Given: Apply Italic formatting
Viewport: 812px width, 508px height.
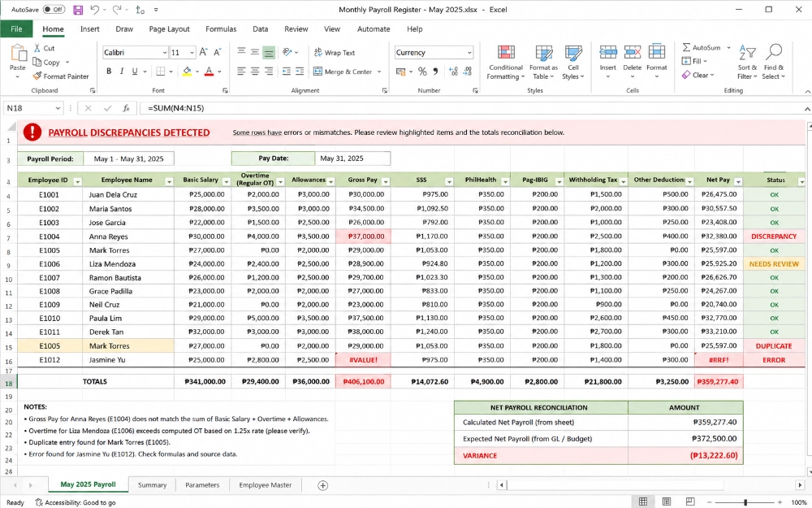Looking at the screenshot, I should click(122, 72).
